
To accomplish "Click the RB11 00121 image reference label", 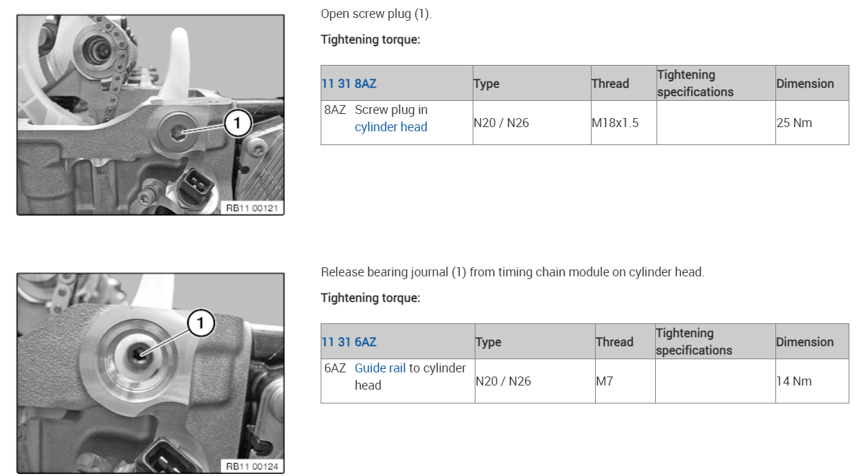I will [x=253, y=207].
